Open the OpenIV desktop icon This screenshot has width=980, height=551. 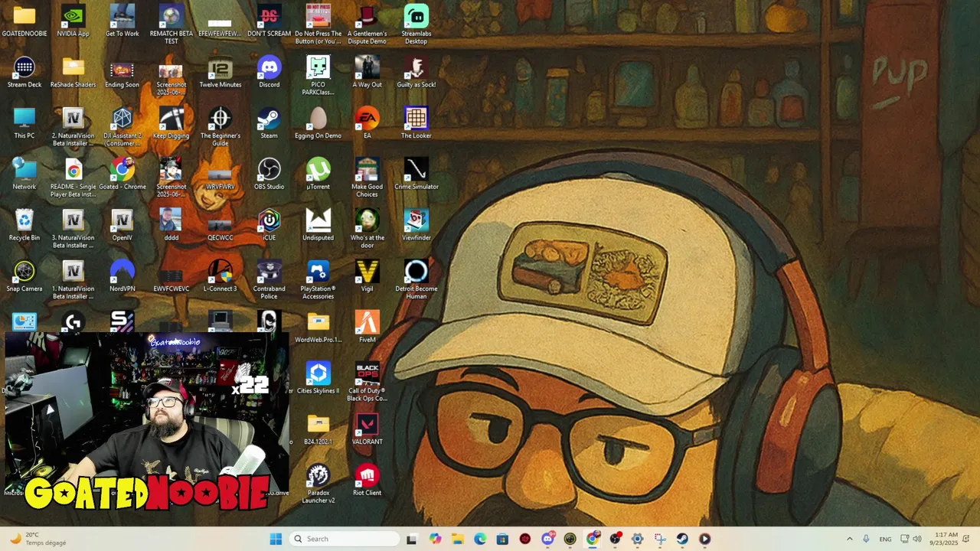pos(122,226)
